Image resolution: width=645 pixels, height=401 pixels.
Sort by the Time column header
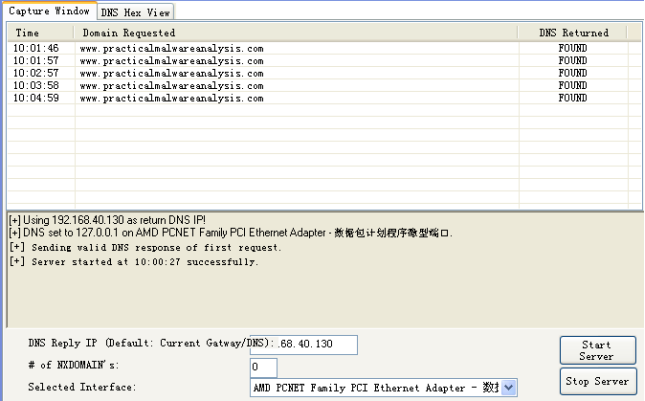pyautogui.click(x=40, y=33)
